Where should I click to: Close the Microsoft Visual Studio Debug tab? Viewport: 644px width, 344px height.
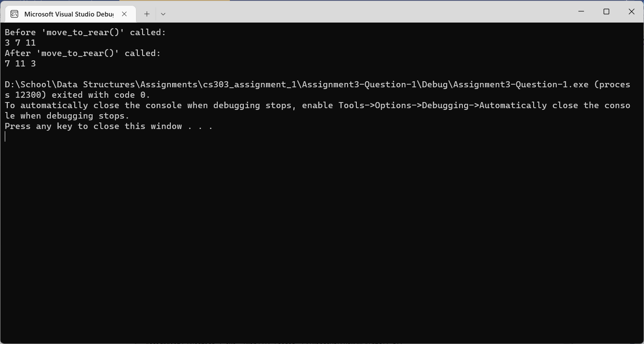click(x=124, y=13)
